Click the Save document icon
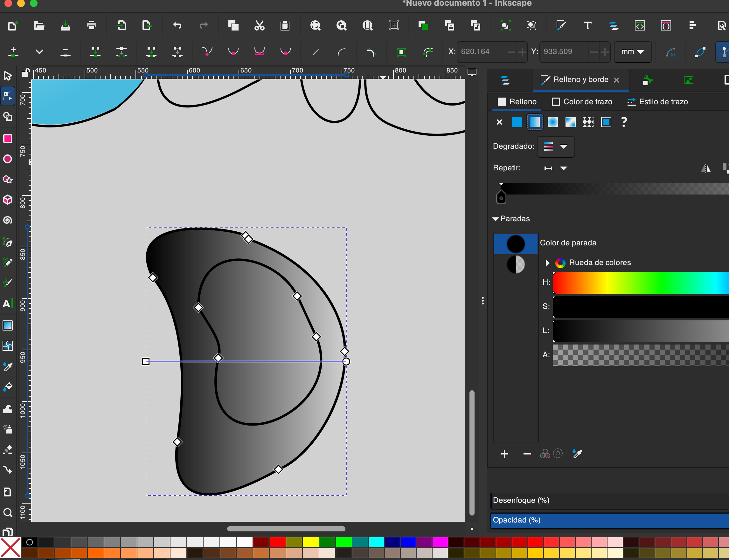Screen dimensions: 729x560 click(x=66, y=25)
